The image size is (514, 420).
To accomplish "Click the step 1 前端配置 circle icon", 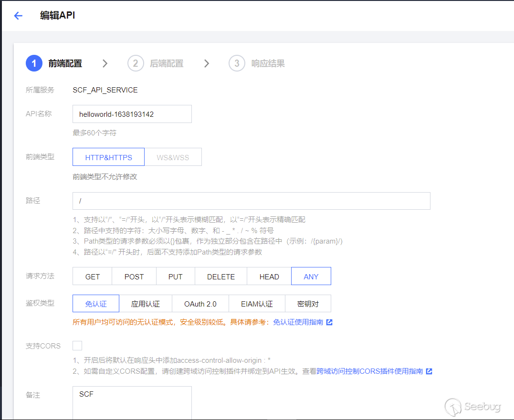I will pyautogui.click(x=34, y=63).
